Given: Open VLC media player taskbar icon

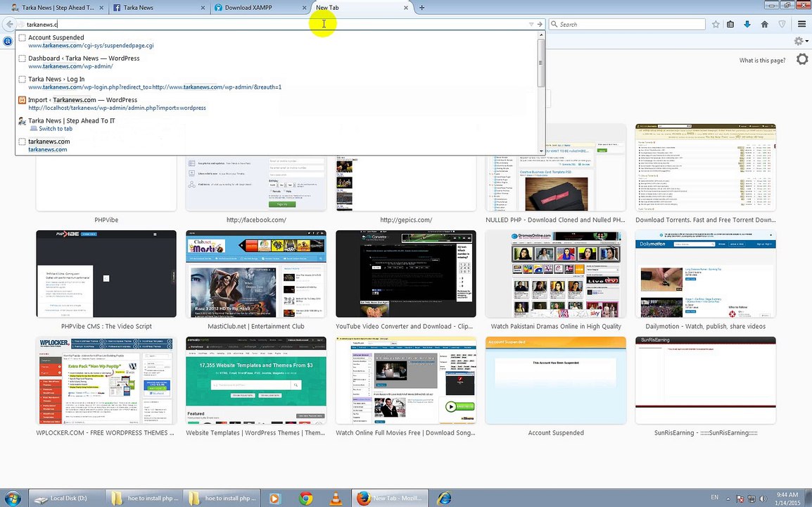Looking at the screenshot, I should pyautogui.click(x=336, y=498).
